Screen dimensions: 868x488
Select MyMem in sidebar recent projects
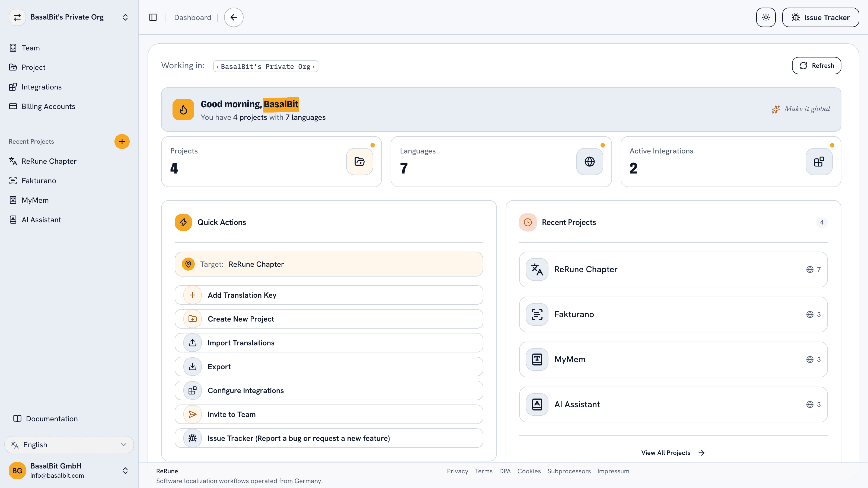click(x=69, y=200)
